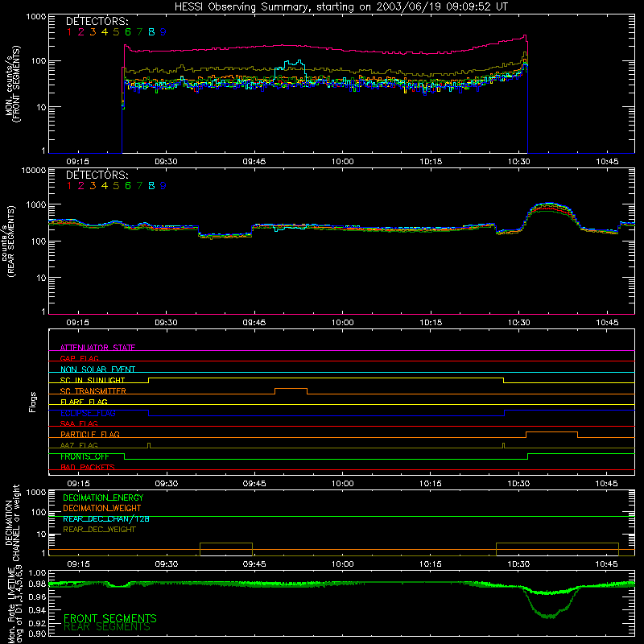Click the ATTENUATOR_STATE flag label
The width and height of the screenshot is (644, 644).
[x=97, y=348]
